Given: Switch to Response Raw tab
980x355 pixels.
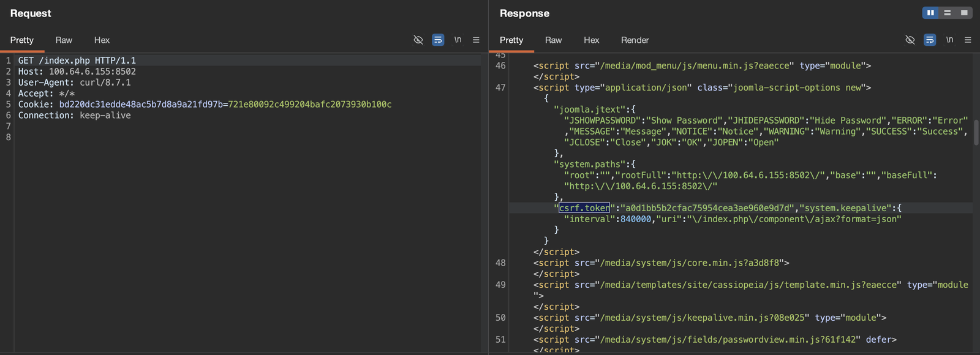Looking at the screenshot, I should click(x=553, y=40).
